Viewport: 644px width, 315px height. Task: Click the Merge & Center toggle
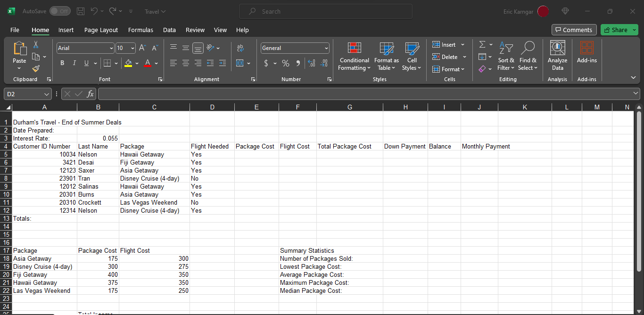(x=239, y=63)
